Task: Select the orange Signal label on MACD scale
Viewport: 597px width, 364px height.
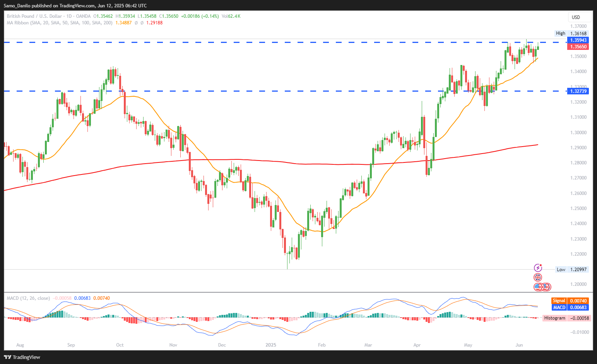Action: (x=559, y=301)
